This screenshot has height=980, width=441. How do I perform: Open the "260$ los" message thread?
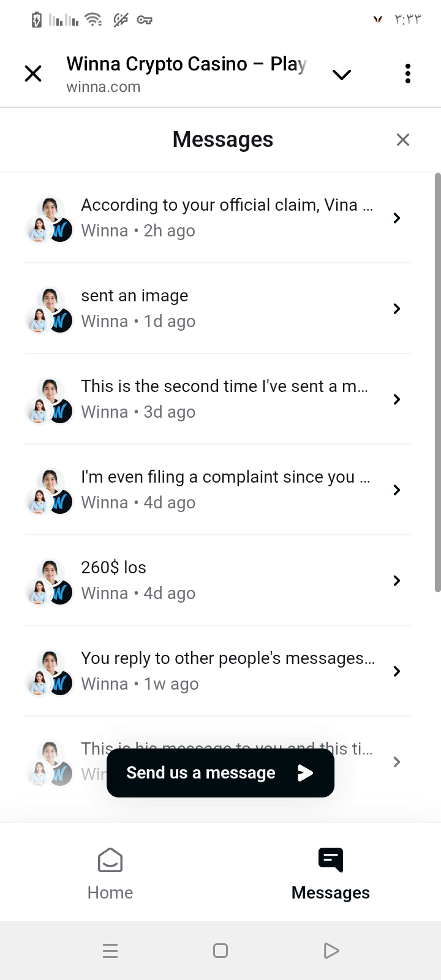[227, 580]
